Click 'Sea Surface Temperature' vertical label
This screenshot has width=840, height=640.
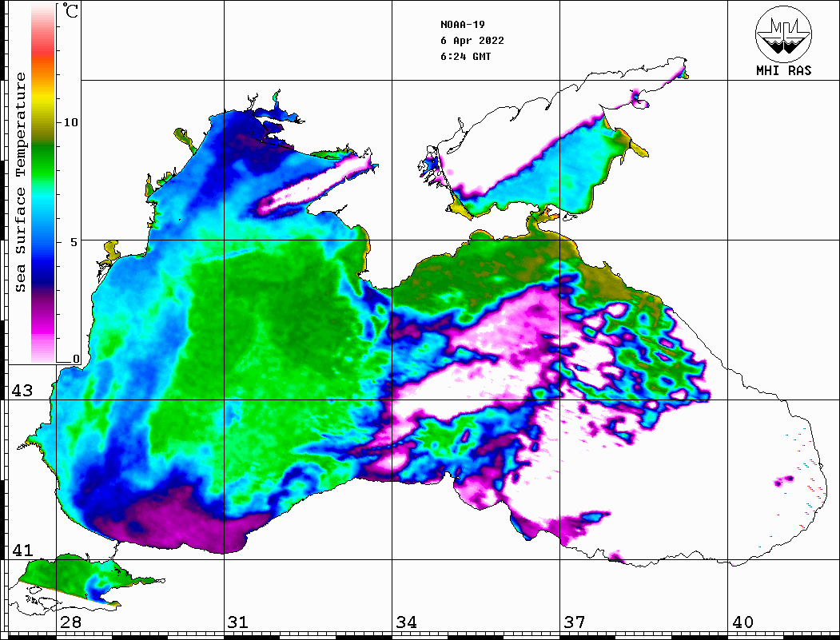point(20,183)
